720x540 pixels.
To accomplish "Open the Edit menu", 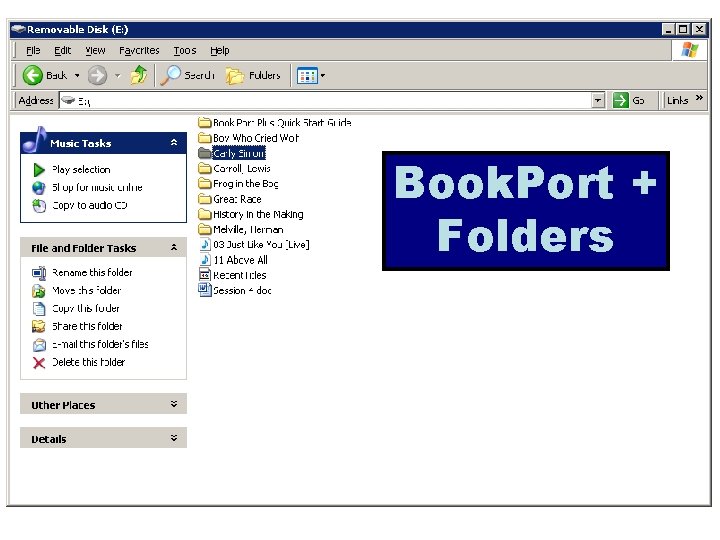I will pos(62,51).
